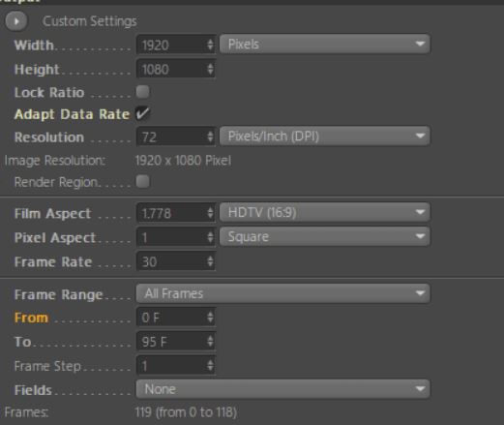The height and width of the screenshot is (425, 504).
Task: Adjust the Resolution spinner arrows
Action: click(x=210, y=137)
